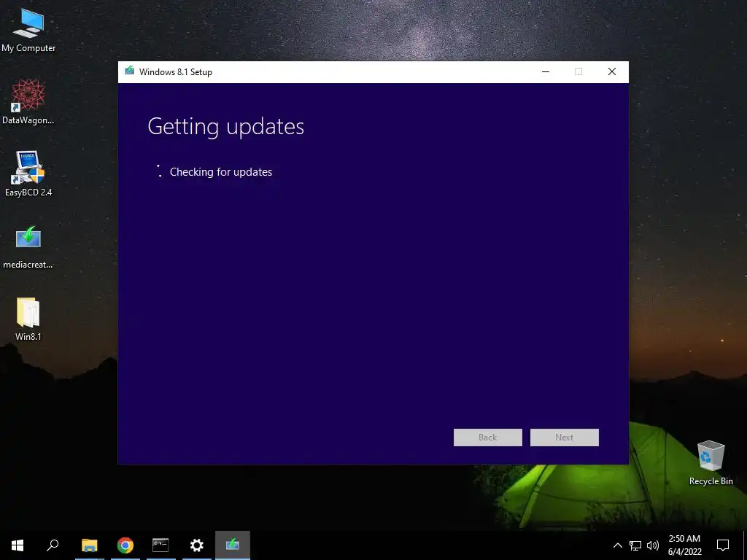Switch to Command Prompt taskbar window
This screenshot has width=747, height=560.
(160, 545)
